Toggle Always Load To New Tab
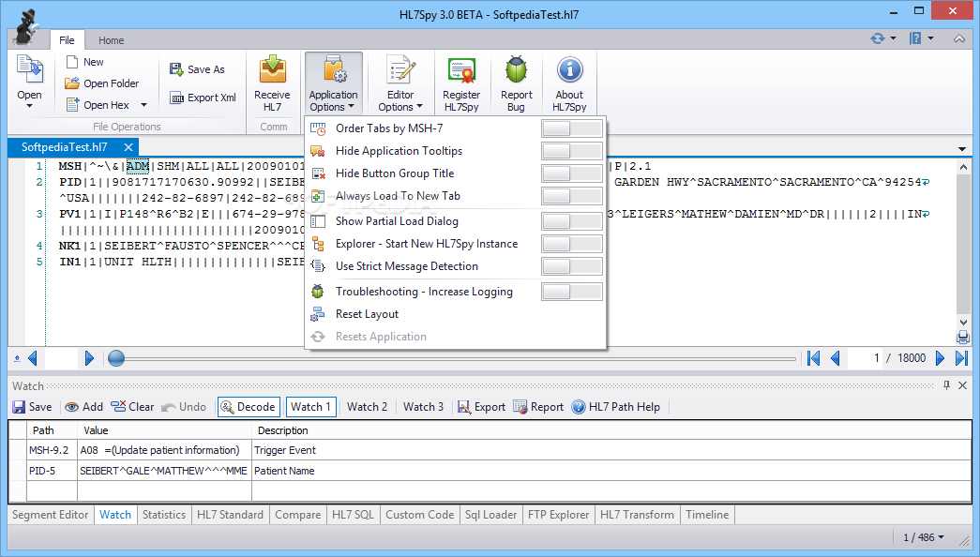Viewport: 980px width, 557px height. click(x=571, y=196)
